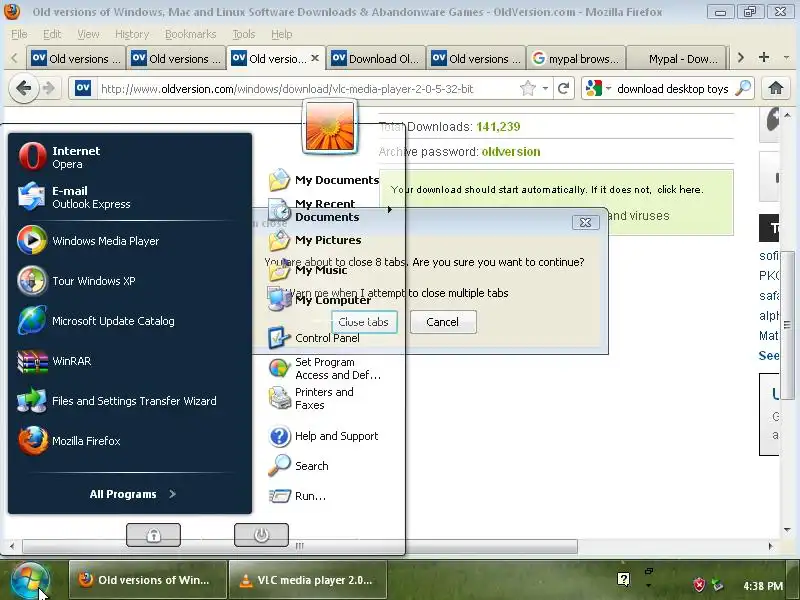Go to Firefox home page
This screenshot has height=600, width=800.
click(776, 89)
